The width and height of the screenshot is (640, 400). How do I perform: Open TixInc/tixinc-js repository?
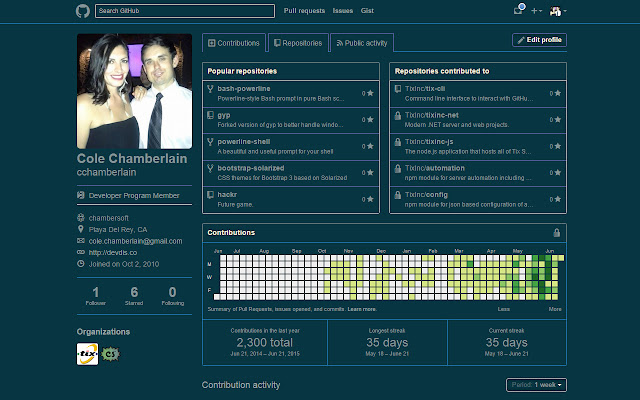(x=429, y=142)
